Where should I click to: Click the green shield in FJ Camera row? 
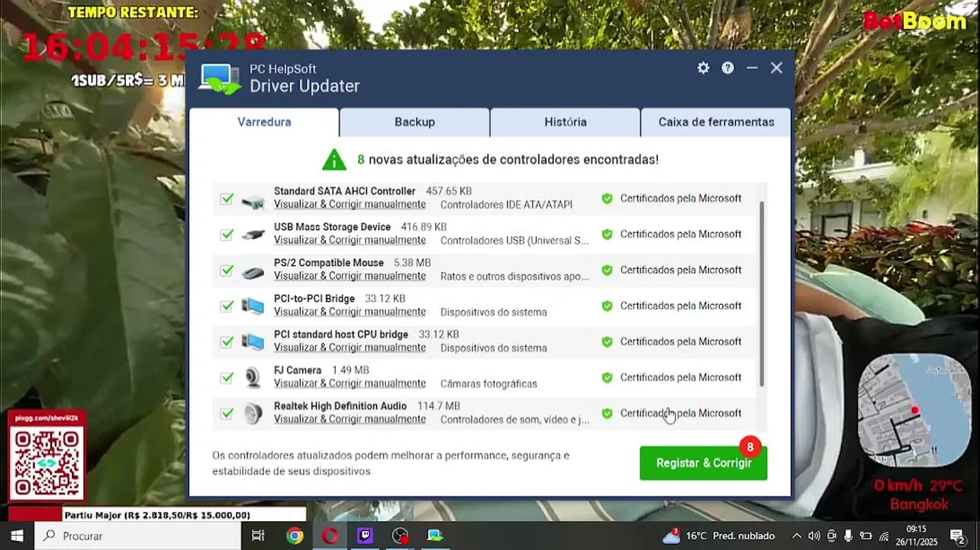point(607,377)
